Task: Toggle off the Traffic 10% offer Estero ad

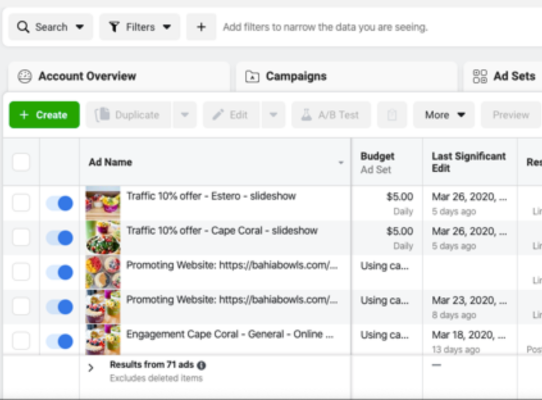Action: pyautogui.click(x=59, y=203)
